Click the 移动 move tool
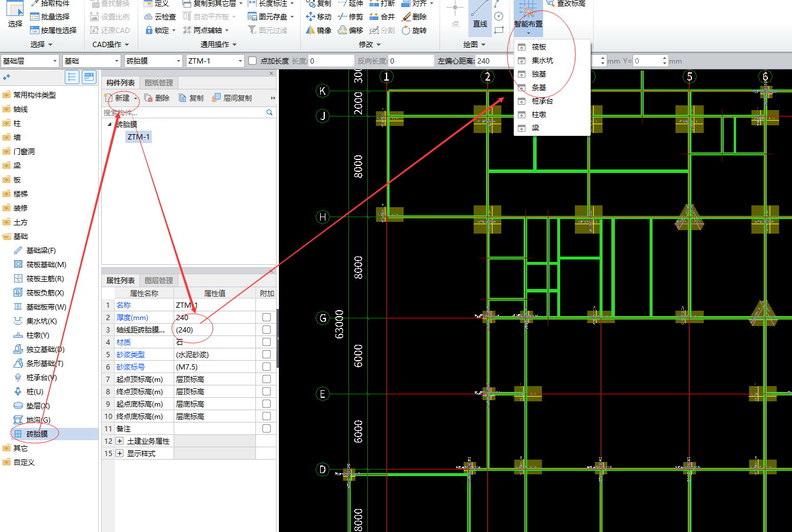792x532 pixels. point(318,16)
